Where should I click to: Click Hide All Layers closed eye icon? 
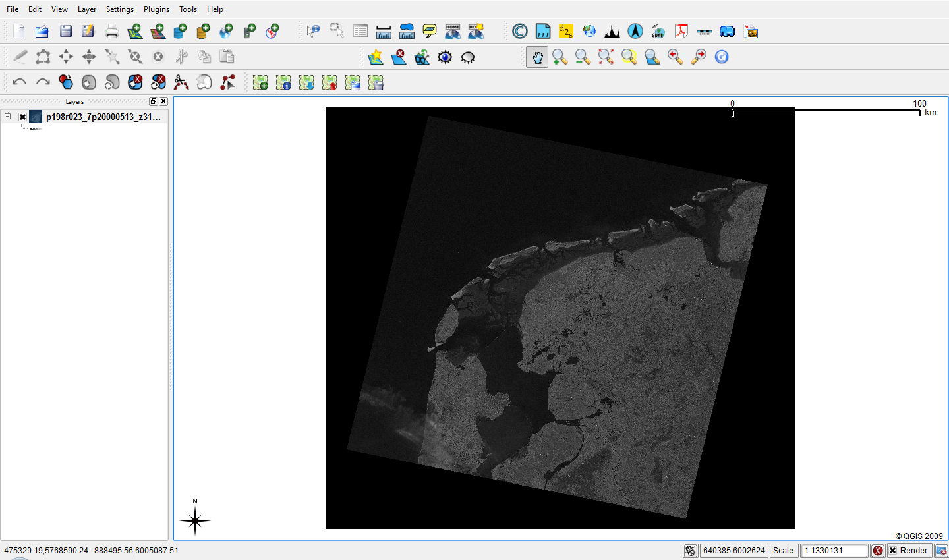(469, 57)
